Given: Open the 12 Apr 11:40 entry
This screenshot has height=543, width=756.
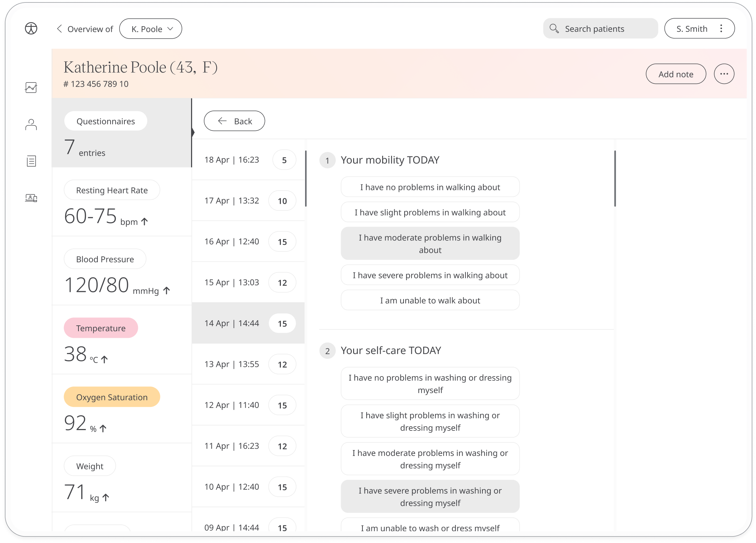Looking at the screenshot, I should coord(248,405).
